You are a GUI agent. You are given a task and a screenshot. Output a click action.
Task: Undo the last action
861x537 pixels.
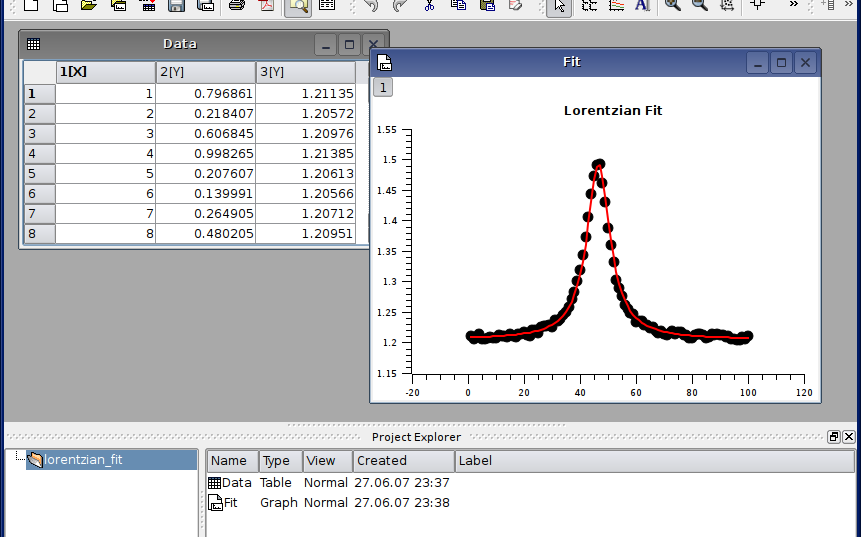(x=372, y=5)
